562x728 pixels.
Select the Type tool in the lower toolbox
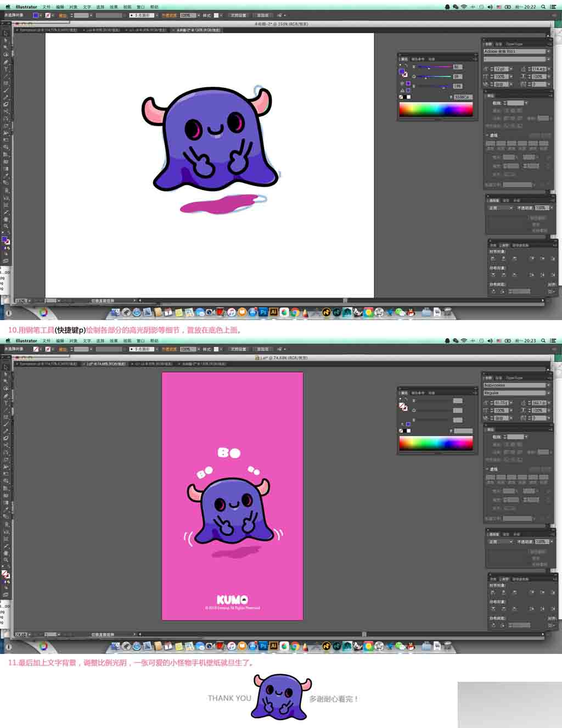pyautogui.click(x=6, y=403)
